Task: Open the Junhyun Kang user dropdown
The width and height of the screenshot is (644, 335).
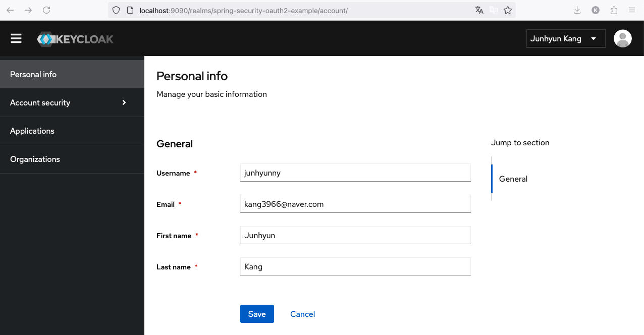Action: click(x=566, y=39)
